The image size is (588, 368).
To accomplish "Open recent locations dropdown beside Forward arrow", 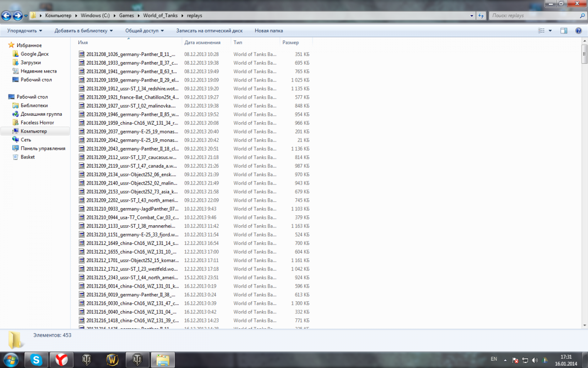I will 25,16.
